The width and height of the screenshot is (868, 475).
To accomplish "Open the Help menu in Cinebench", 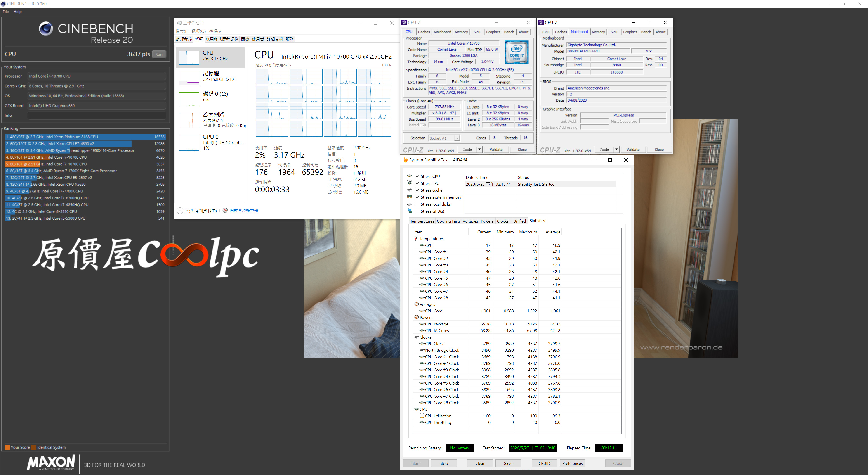I will (18, 12).
